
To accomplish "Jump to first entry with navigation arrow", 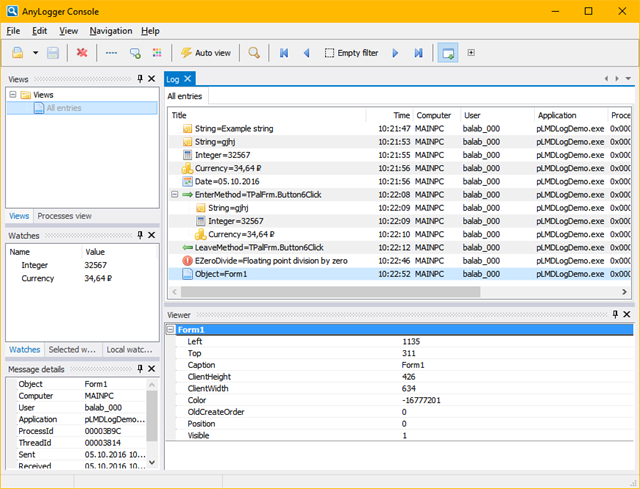I will pos(284,52).
